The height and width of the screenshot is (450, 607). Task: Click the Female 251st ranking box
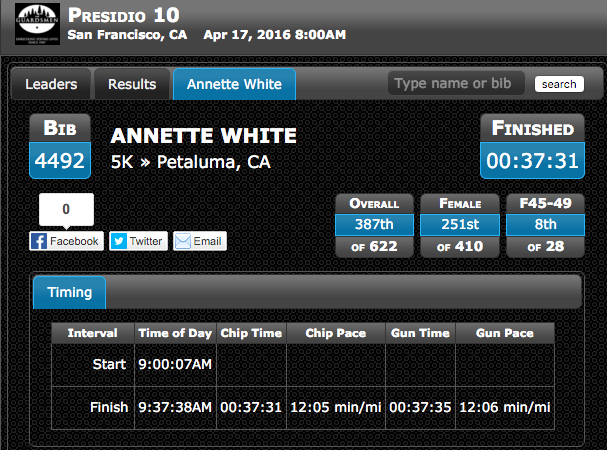(x=460, y=225)
